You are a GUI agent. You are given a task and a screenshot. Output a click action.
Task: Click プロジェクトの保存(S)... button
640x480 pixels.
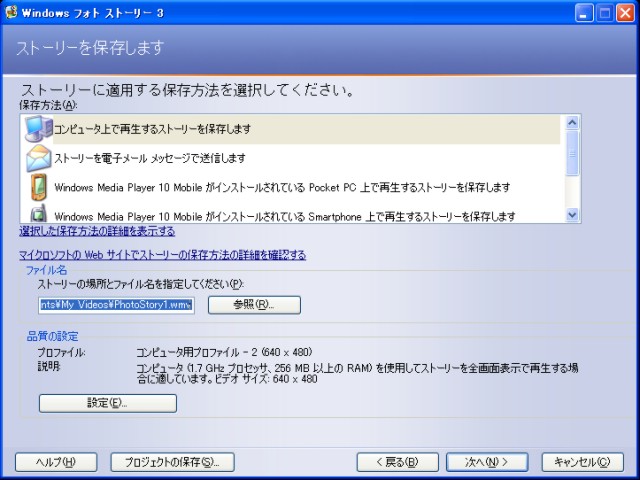point(172,462)
